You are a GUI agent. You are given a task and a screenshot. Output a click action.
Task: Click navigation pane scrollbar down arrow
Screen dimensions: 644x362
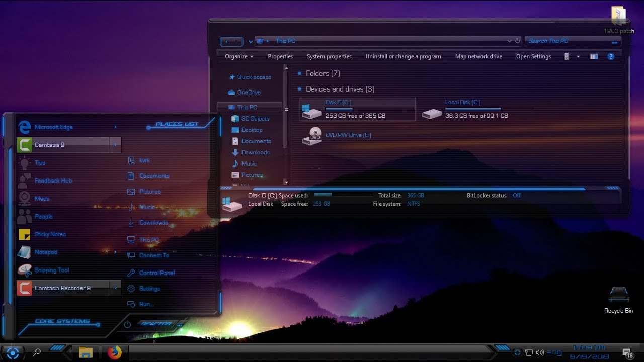(286, 182)
